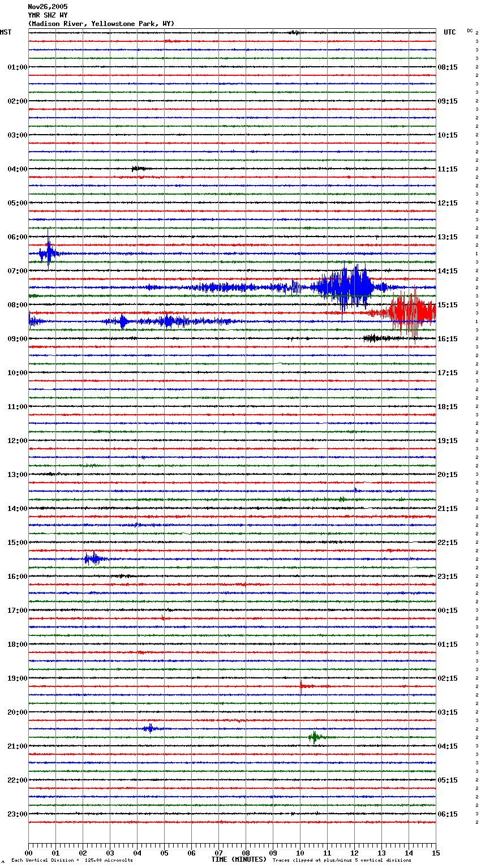Click the green event near minute 10.5 after 20:00
This screenshot has height=868, width=481.
(316, 737)
